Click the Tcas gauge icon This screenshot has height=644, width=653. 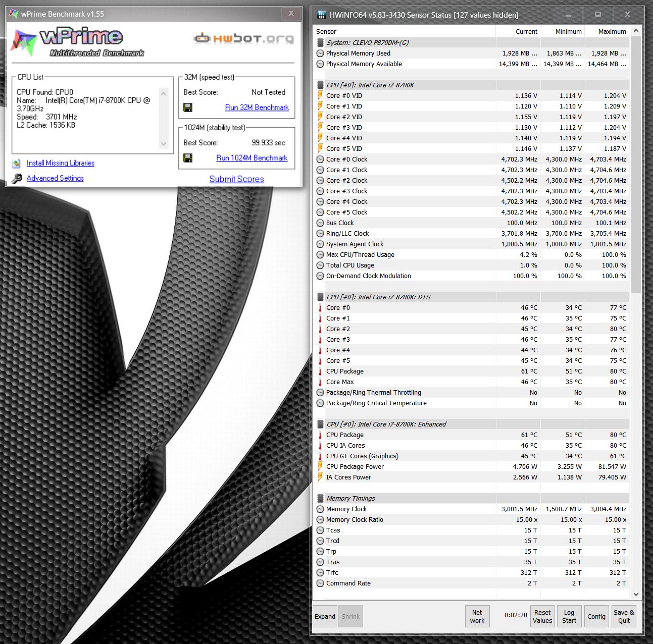point(320,530)
